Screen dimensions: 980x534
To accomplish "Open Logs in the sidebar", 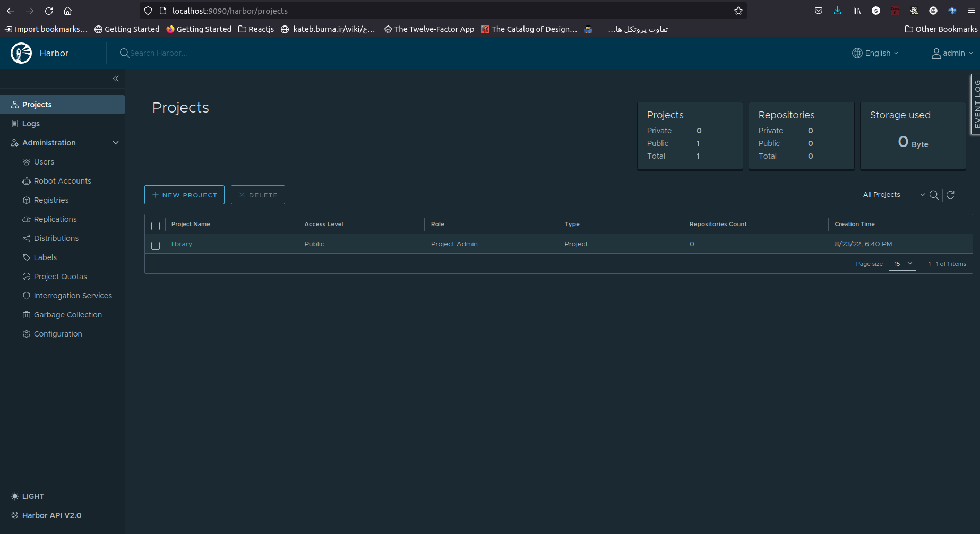I will coord(31,124).
